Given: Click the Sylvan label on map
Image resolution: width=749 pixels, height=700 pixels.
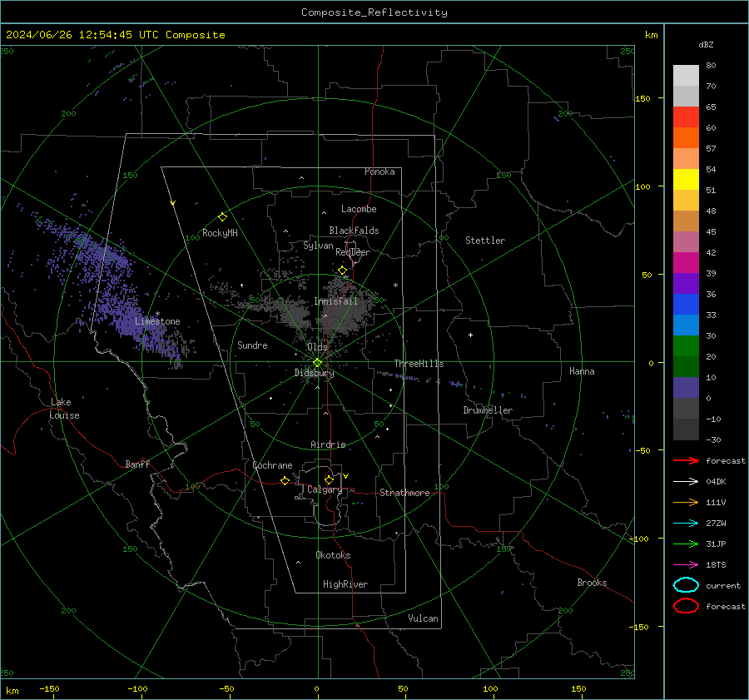Looking at the screenshot, I should pos(318,246).
